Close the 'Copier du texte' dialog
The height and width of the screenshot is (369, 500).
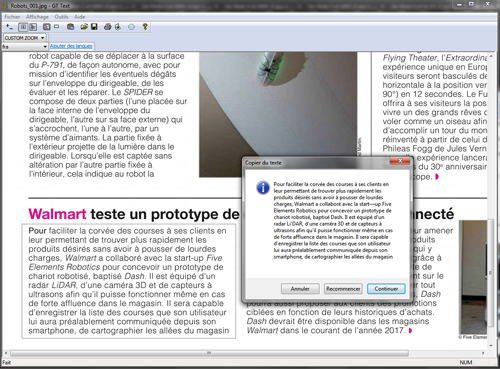click(400, 161)
